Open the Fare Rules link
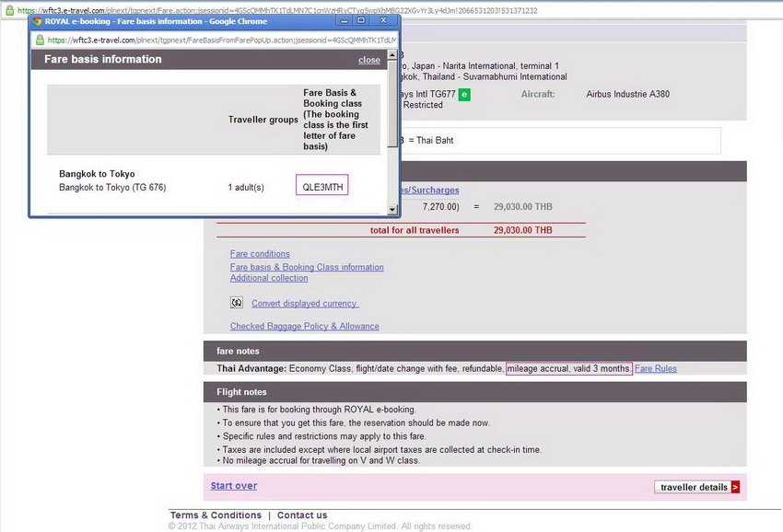Viewport: 783px width, 532px height. click(656, 368)
